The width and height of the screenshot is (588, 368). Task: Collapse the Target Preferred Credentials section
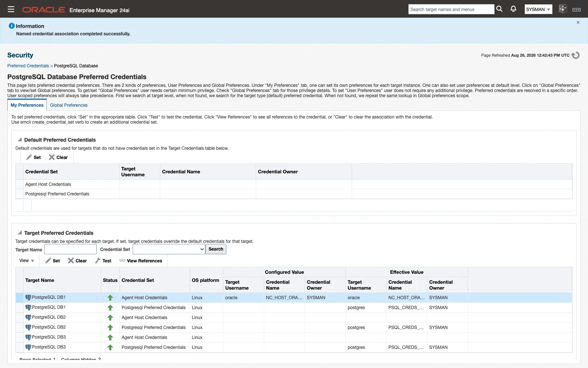click(20, 233)
